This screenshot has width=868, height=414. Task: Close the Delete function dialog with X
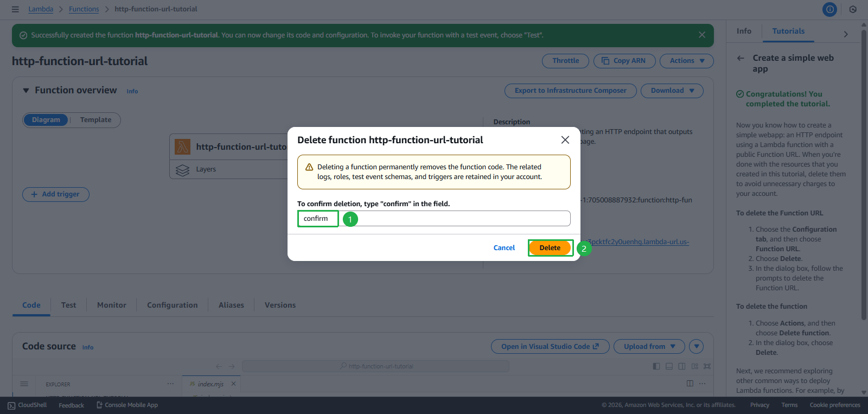click(x=565, y=140)
